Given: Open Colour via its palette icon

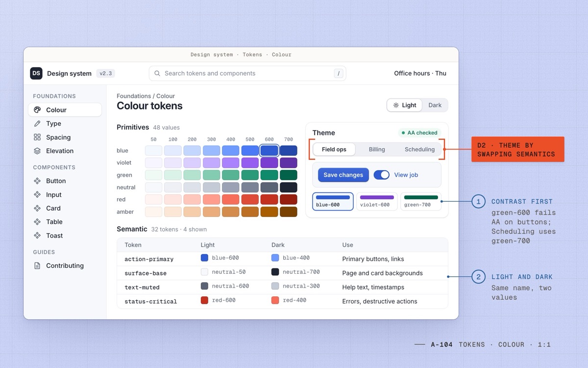Looking at the screenshot, I should click(37, 110).
